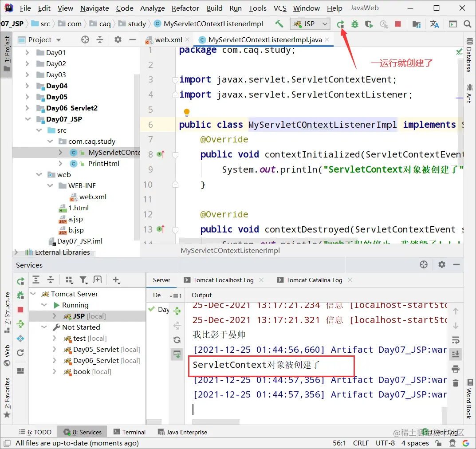The width and height of the screenshot is (476, 449).
Task: Toggle soft-wrap icon in console sidebar
Action: [x=455, y=340]
